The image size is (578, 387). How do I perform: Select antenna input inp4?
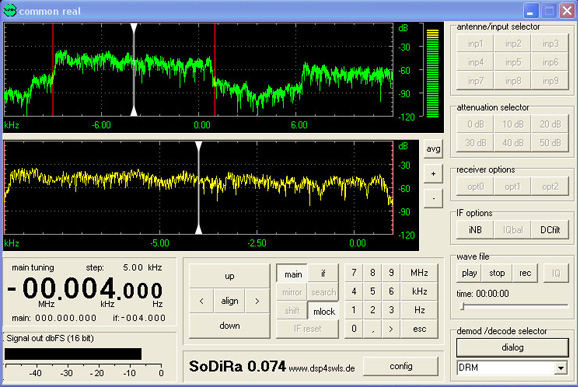(x=475, y=62)
